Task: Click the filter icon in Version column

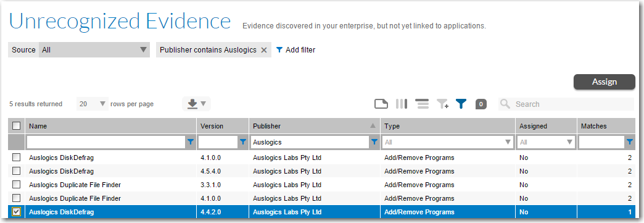Action: pyautogui.click(x=243, y=142)
